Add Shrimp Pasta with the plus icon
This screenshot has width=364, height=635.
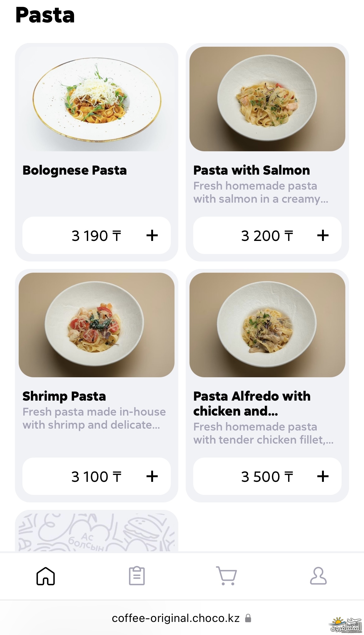tap(152, 476)
